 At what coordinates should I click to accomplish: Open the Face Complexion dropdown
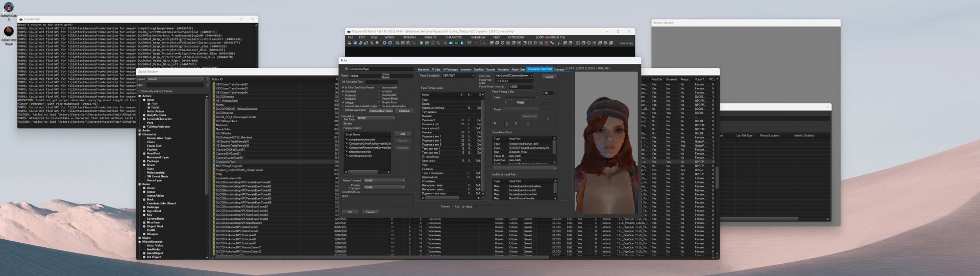point(458,76)
